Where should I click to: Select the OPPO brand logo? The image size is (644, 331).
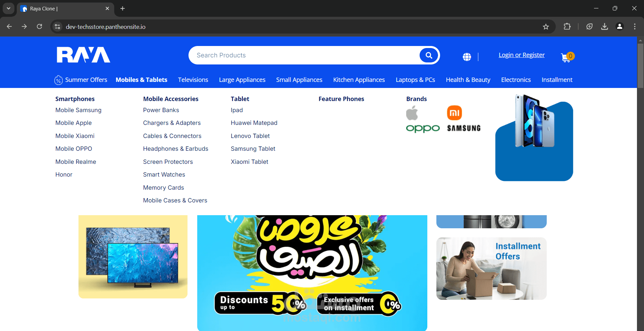point(423,128)
